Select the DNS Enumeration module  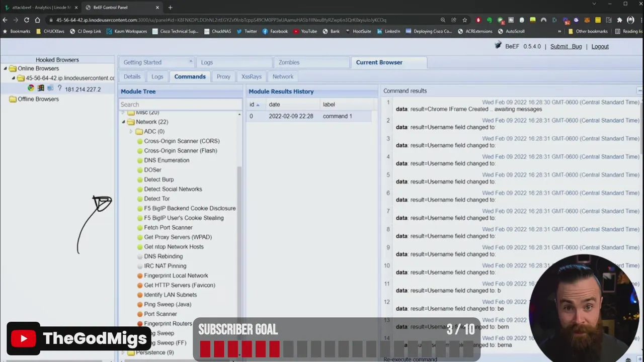click(167, 160)
